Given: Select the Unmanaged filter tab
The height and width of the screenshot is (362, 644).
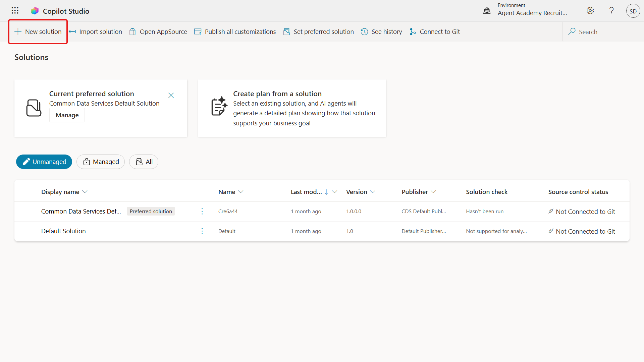Looking at the screenshot, I should pos(44,162).
